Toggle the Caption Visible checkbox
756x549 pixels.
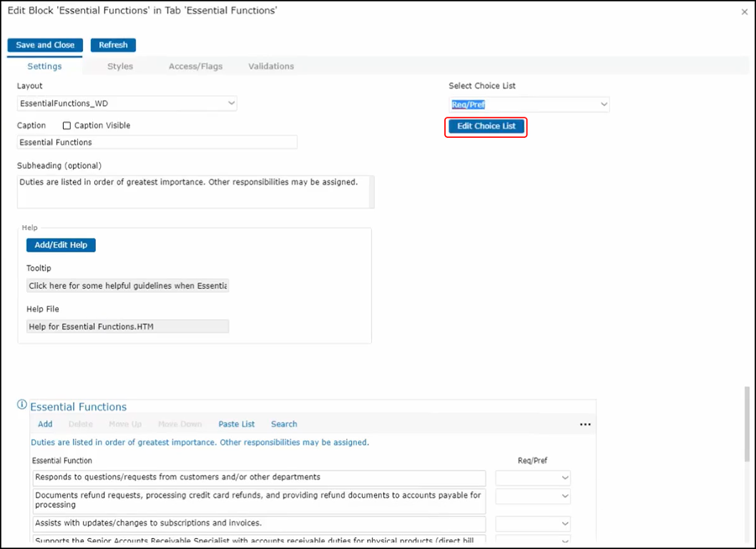click(67, 126)
